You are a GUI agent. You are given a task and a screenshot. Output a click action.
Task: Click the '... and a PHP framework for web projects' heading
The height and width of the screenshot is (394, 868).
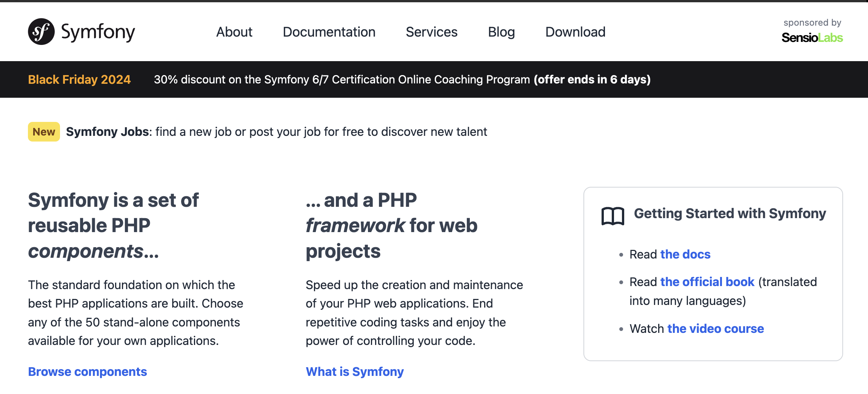point(392,226)
